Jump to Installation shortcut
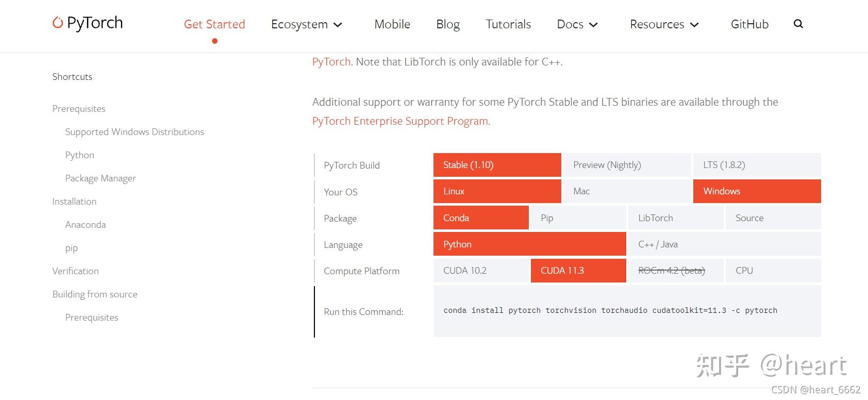The width and height of the screenshot is (868, 400). [x=74, y=202]
